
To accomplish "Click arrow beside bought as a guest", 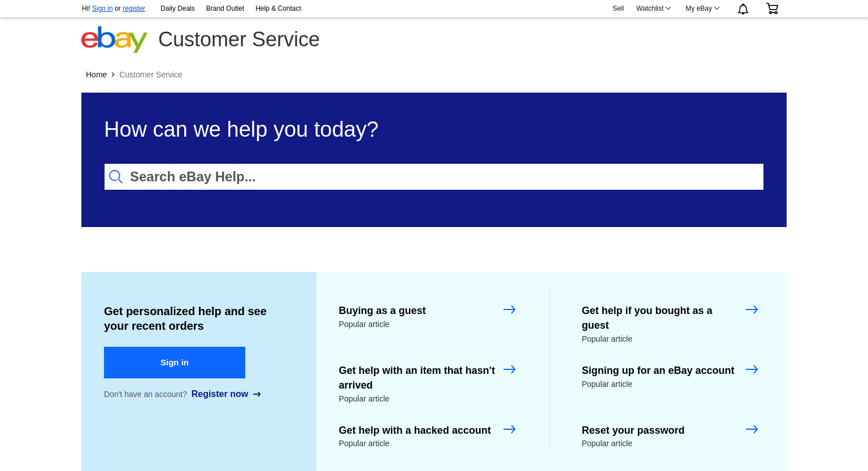I will point(752,309).
